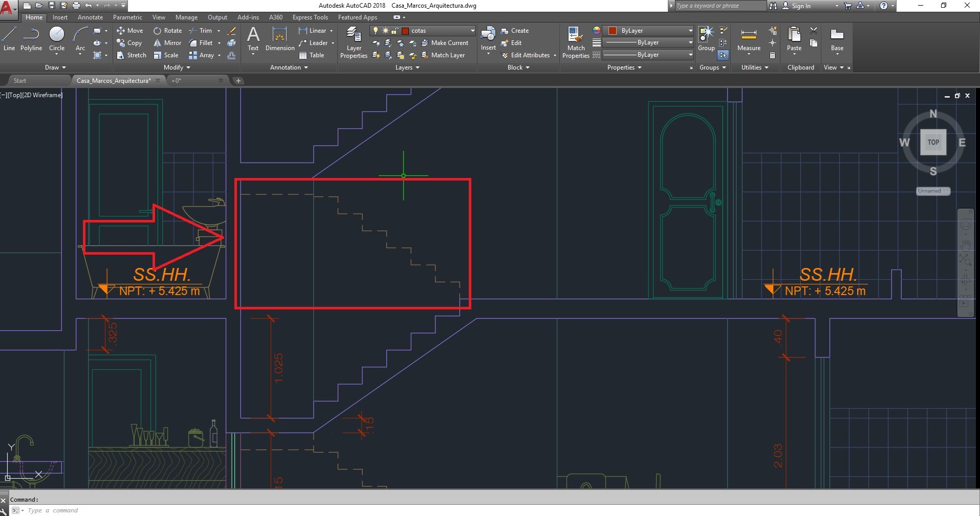This screenshot has width=980, height=516.
Task: Open the Annotate ribbon tab
Action: click(90, 17)
